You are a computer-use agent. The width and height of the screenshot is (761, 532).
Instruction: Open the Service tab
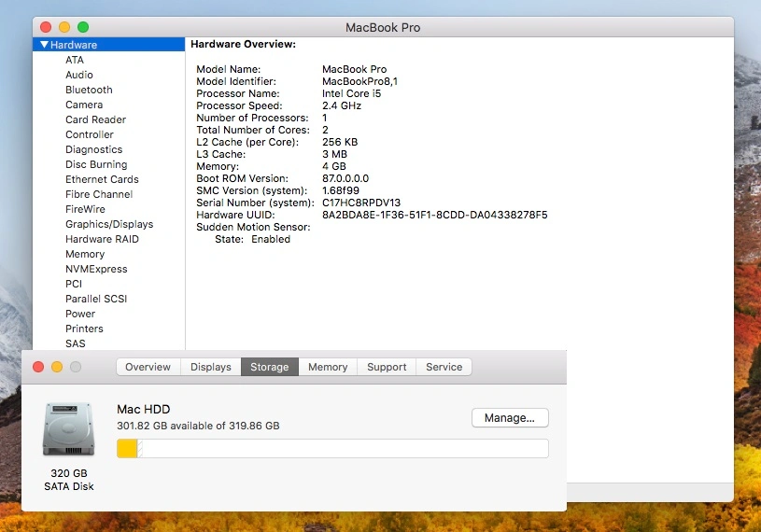[x=444, y=367]
